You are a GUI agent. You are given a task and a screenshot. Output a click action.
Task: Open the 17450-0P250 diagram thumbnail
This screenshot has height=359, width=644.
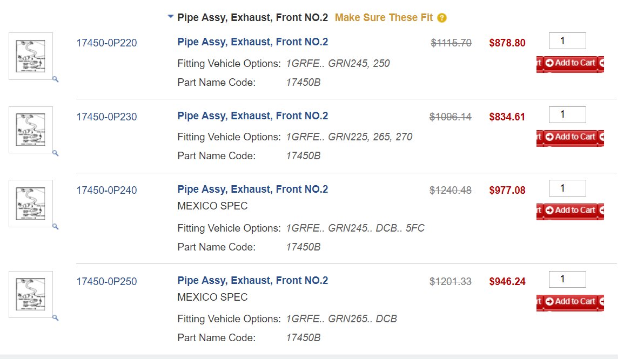tap(31, 295)
